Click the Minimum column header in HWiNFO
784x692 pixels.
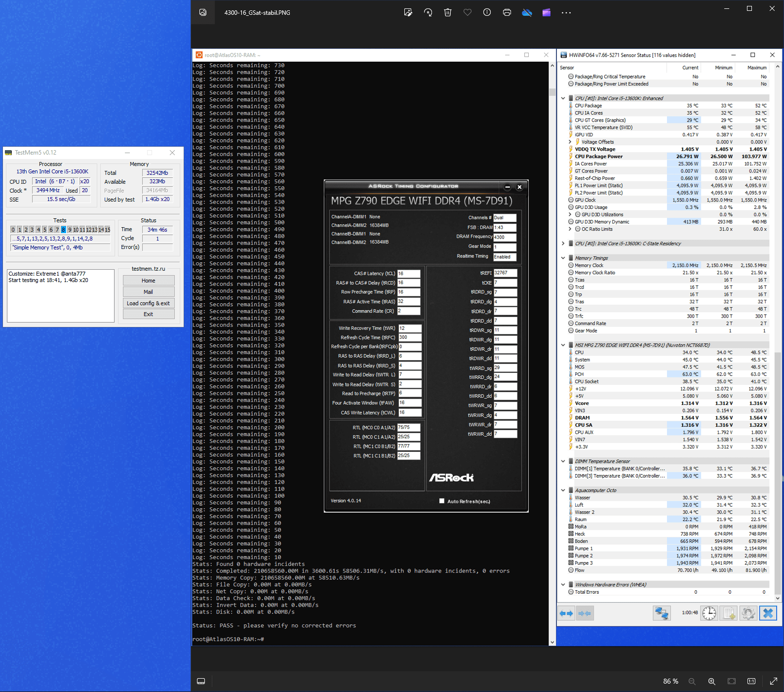(718, 68)
